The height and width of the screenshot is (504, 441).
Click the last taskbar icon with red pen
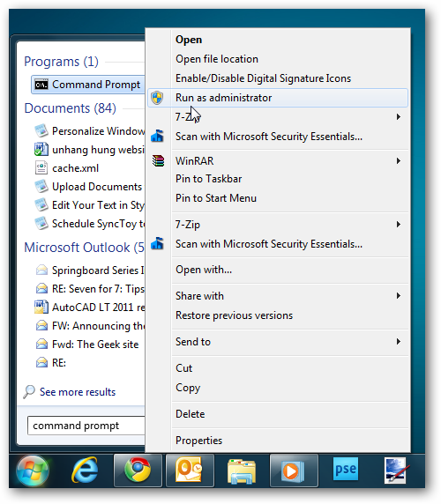(x=396, y=471)
